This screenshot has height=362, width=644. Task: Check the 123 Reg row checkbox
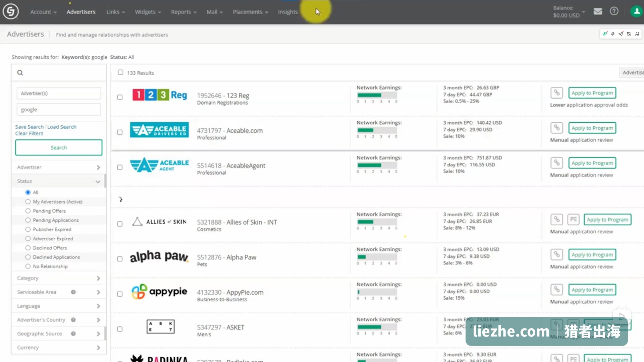coord(120,97)
